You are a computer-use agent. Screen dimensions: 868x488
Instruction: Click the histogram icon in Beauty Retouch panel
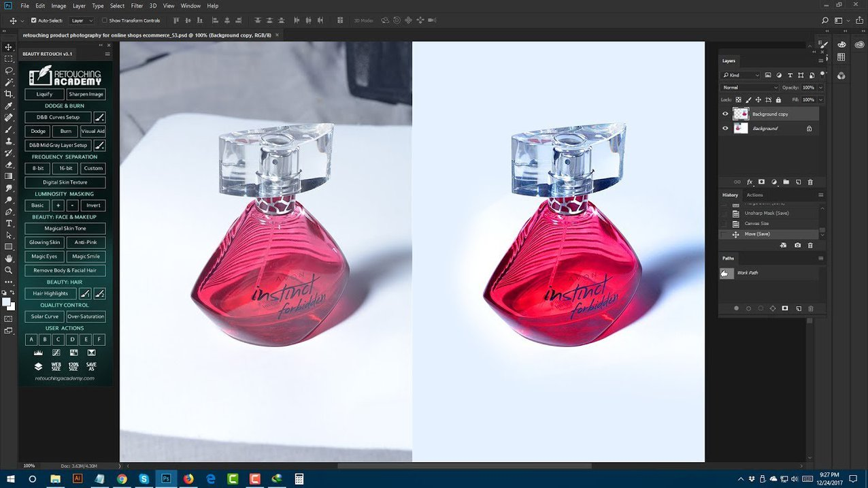point(38,353)
